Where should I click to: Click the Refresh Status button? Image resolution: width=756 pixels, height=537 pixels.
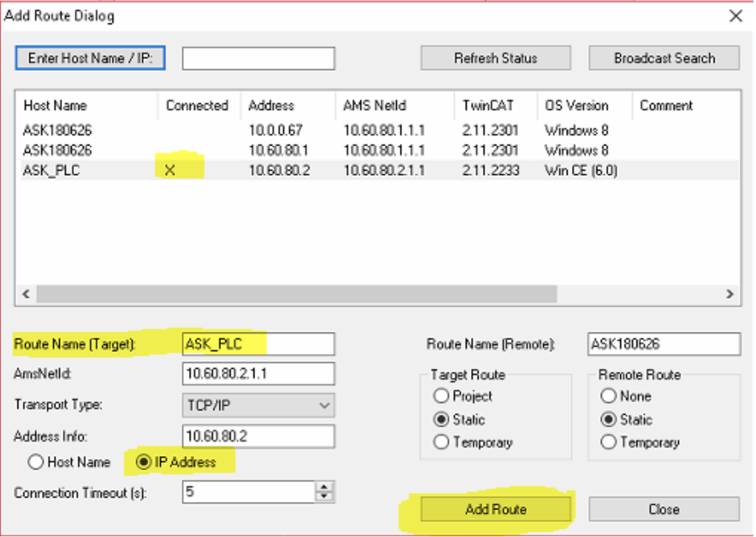point(495,58)
